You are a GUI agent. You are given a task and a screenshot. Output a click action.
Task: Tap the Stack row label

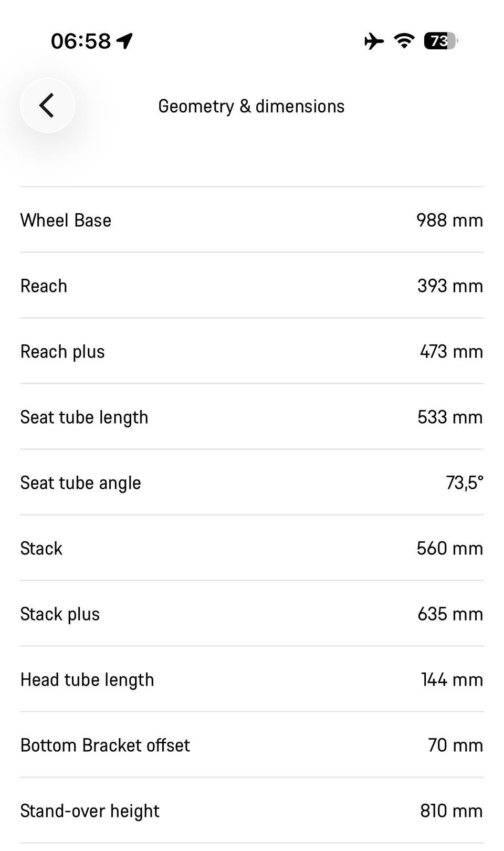tap(41, 548)
